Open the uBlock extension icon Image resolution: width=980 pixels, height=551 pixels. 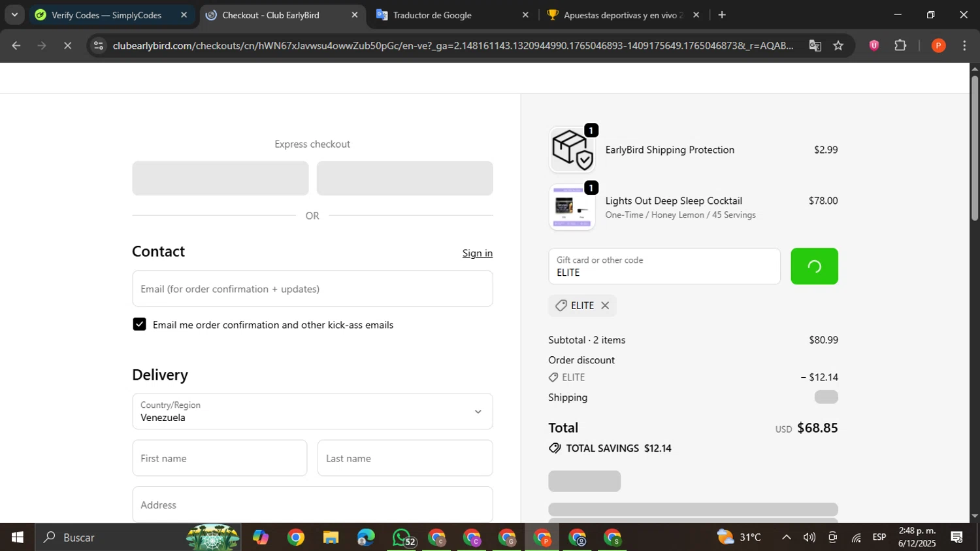(874, 46)
